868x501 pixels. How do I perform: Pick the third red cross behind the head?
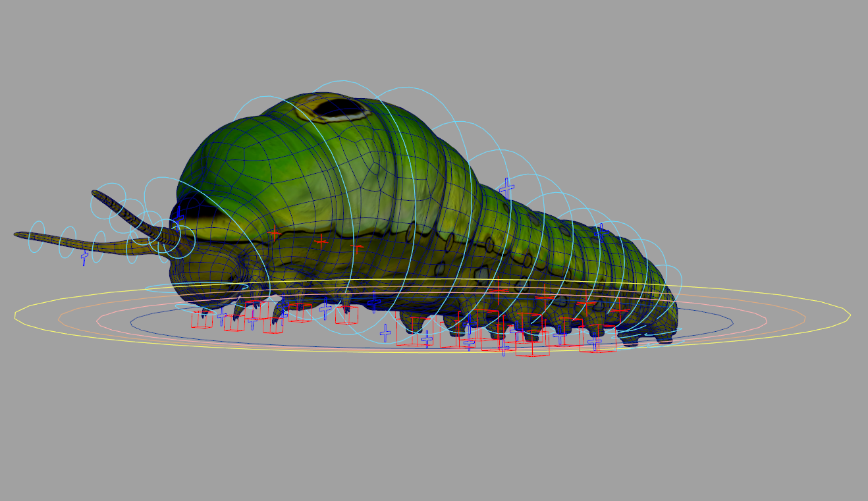tap(357, 248)
